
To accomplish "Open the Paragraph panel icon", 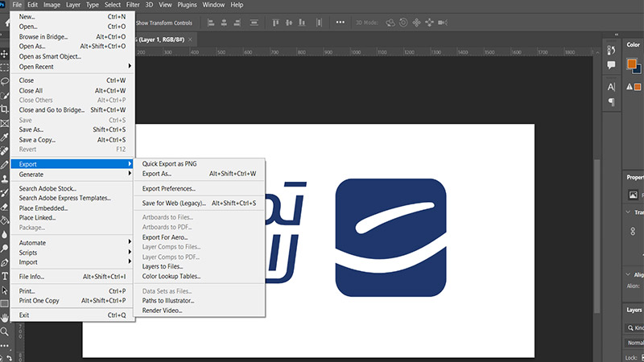I will pyautogui.click(x=611, y=102).
